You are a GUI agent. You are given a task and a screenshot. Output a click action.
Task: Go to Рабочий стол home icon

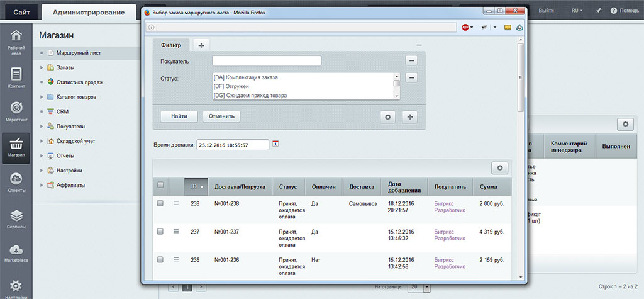click(x=16, y=40)
